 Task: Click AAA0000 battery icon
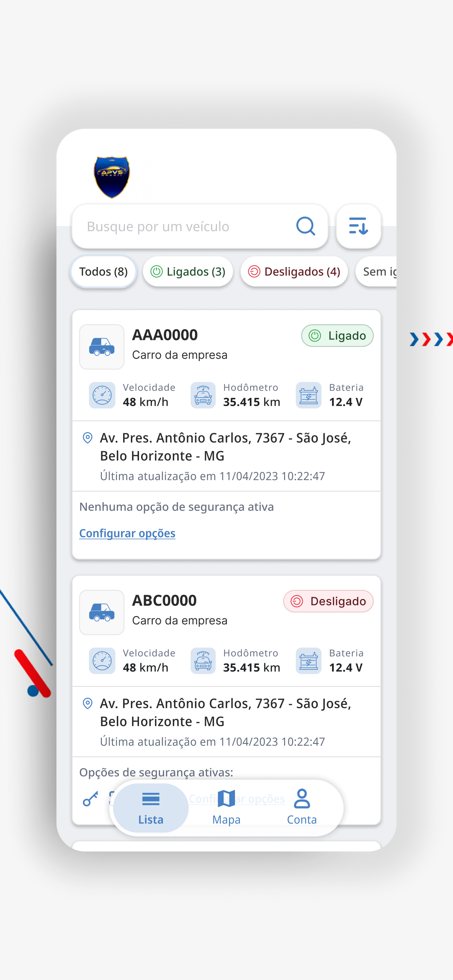pos(308,395)
